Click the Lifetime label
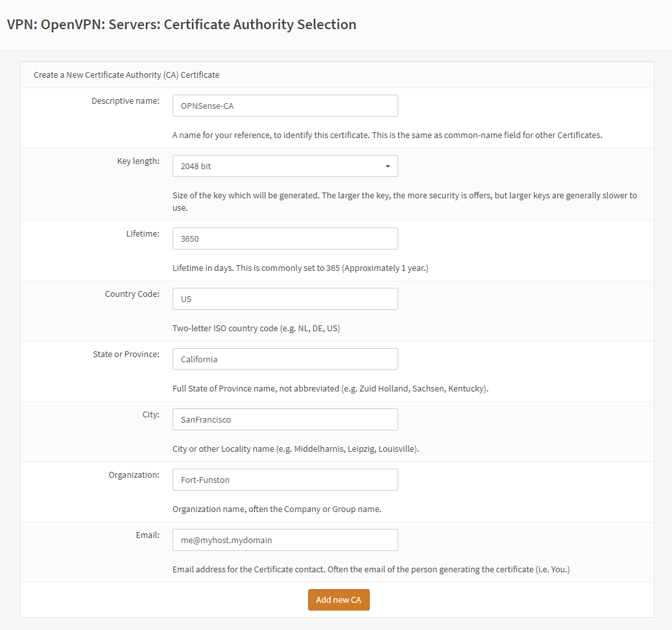 click(143, 233)
